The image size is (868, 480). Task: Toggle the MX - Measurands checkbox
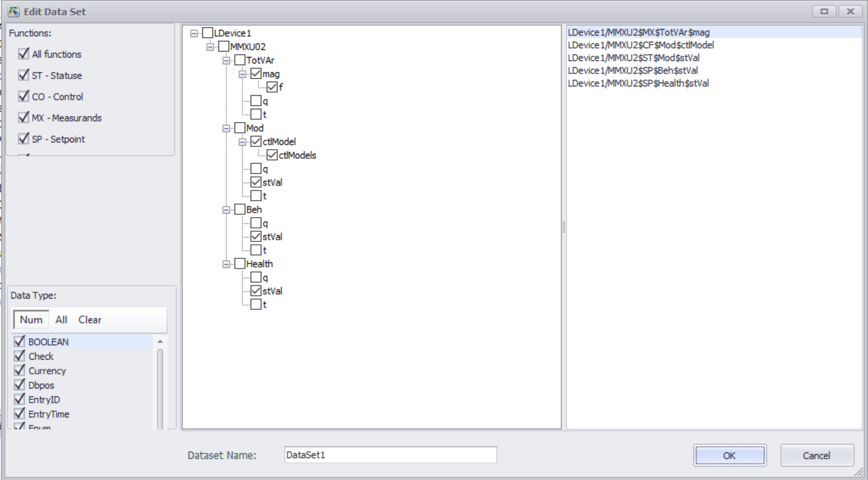[24, 118]
